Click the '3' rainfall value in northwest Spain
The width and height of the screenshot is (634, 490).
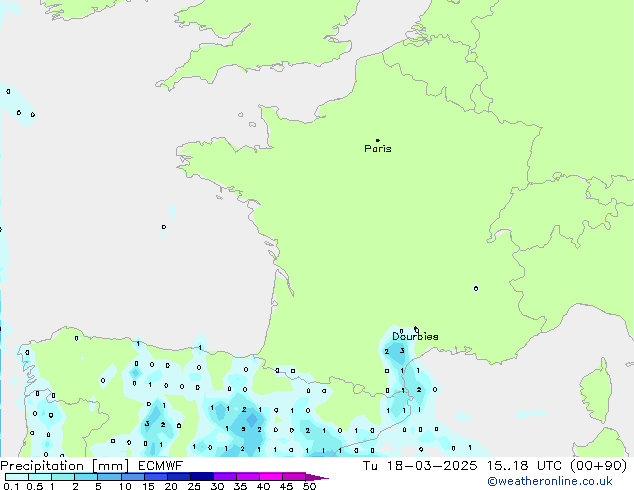click(147, 424)
